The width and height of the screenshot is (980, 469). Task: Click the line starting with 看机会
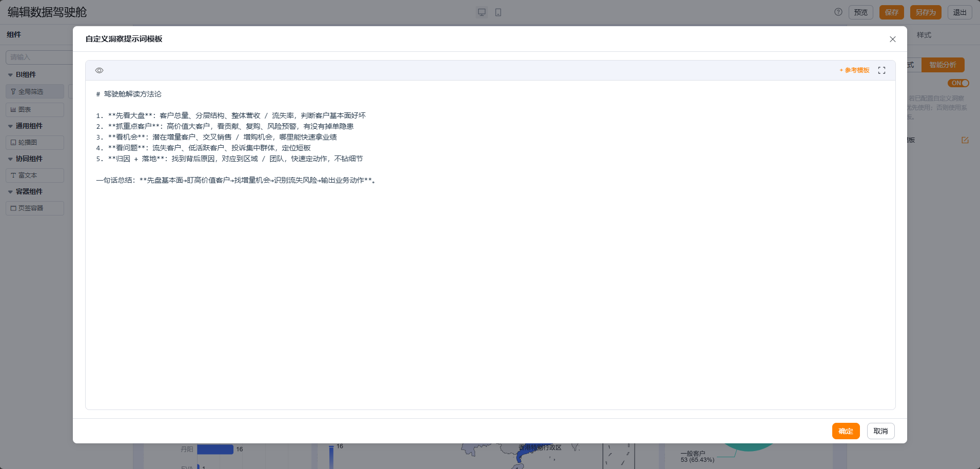[217, 137]
